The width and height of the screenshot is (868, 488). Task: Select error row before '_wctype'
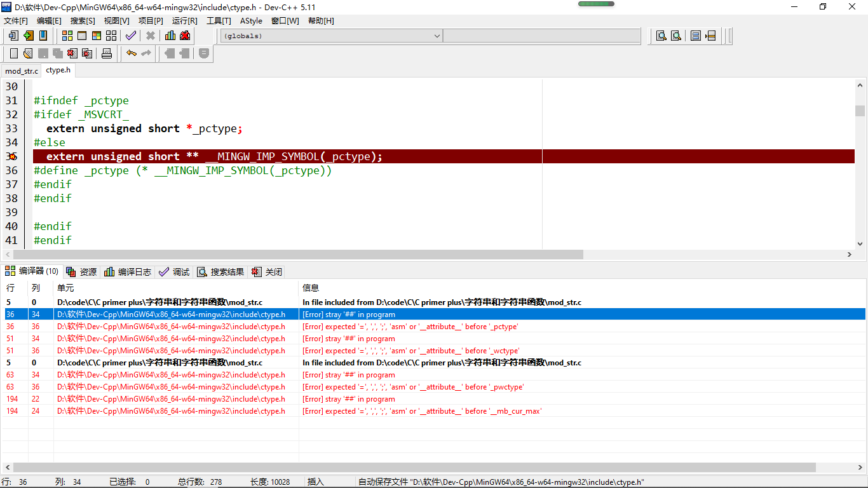434,351
